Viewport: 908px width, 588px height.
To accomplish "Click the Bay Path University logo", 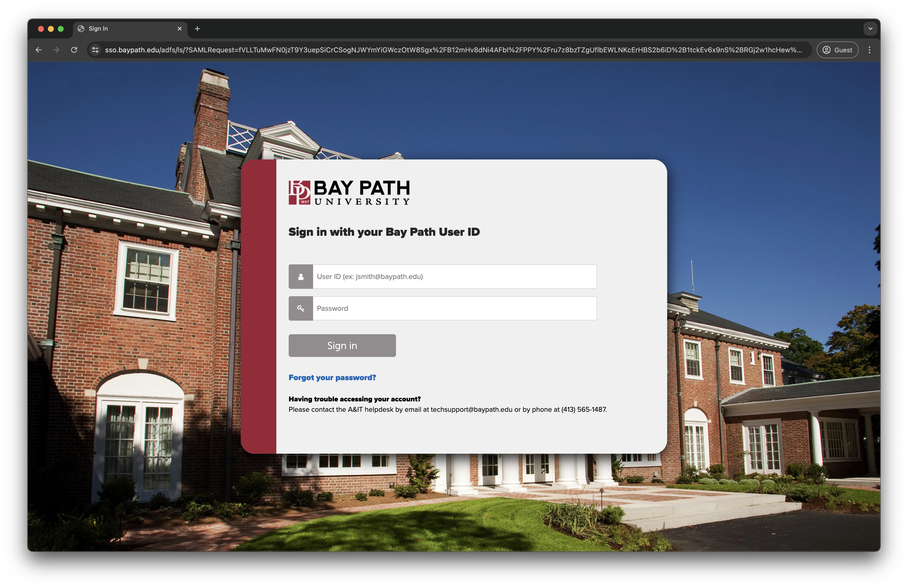I will (x=349, y=193).
